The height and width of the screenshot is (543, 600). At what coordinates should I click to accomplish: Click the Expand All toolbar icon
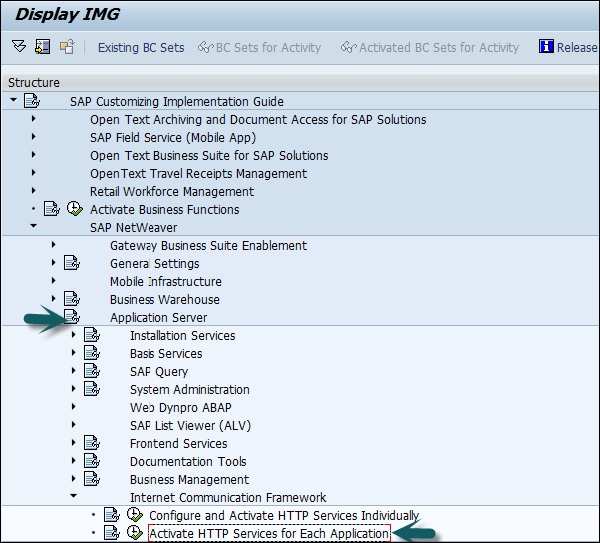(x=18, y=47)
